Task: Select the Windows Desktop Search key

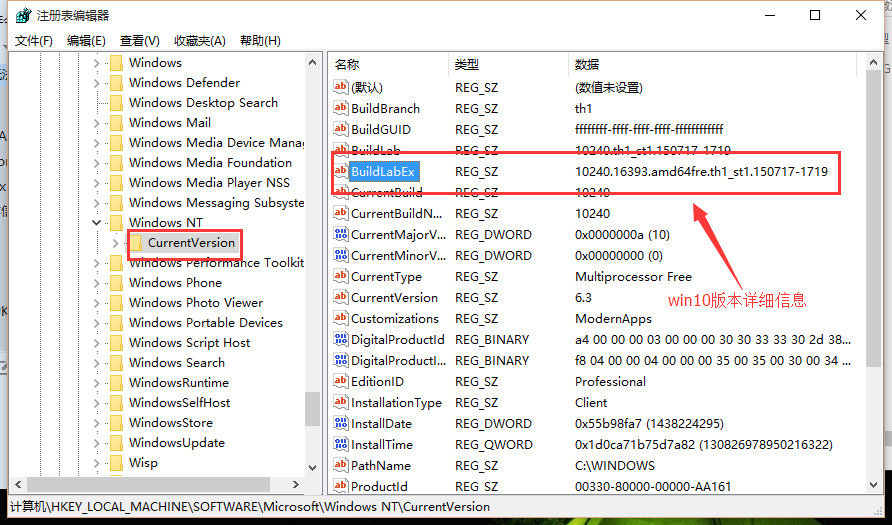Action: coord(203,103)
